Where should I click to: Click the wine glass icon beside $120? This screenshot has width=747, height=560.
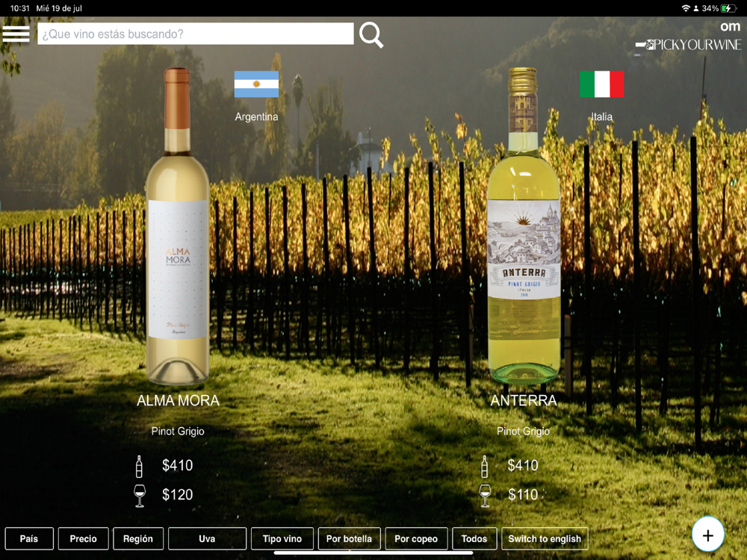(x=140, y=496)
